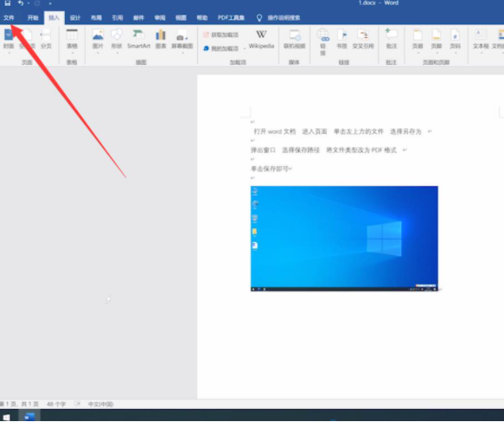Click the Word icon in the taskbar
Image resolution: width=504 pixels, height=422 pixels.
[29, 416]
